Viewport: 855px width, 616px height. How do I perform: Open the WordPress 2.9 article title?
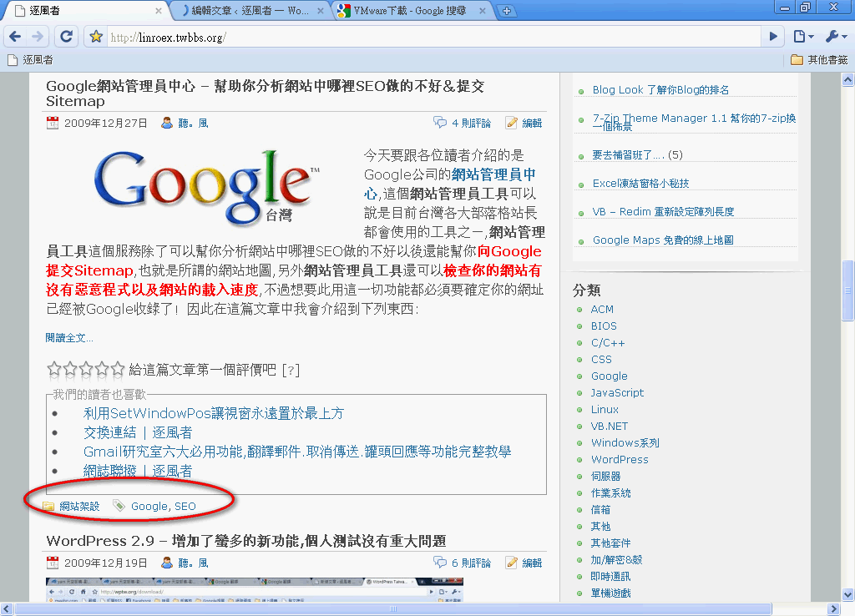point(246,541)
